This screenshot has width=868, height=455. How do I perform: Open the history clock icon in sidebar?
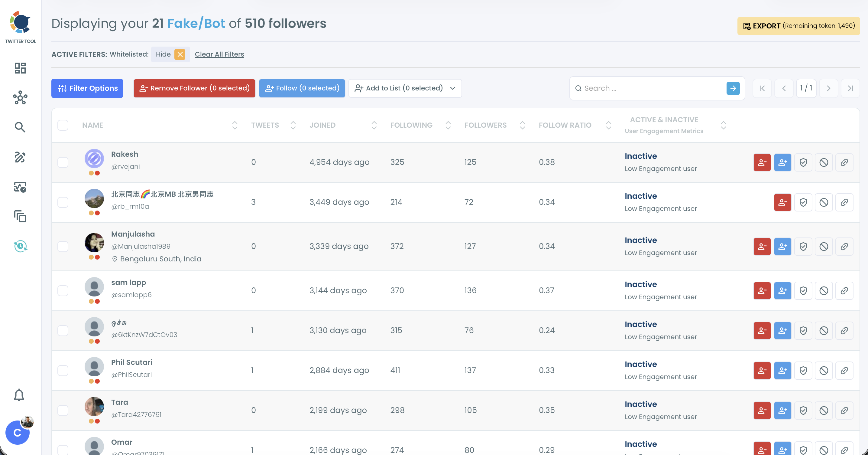pos(21,246)
